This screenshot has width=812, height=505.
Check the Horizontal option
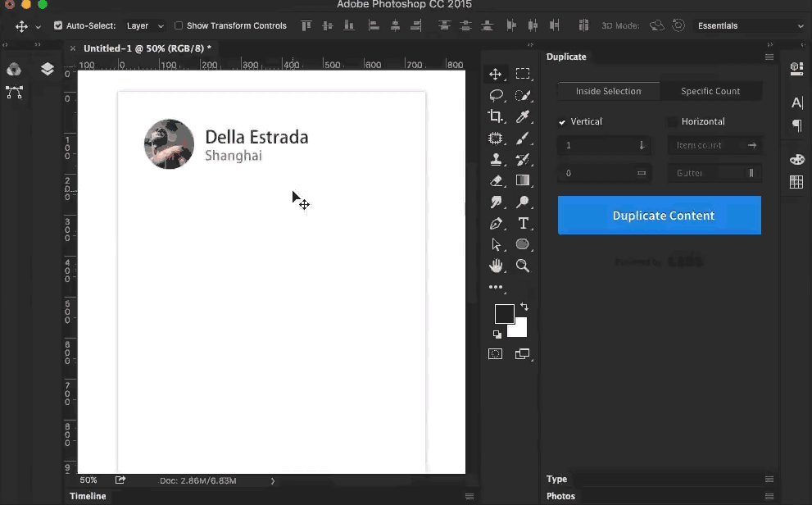(x=673, y=121)
